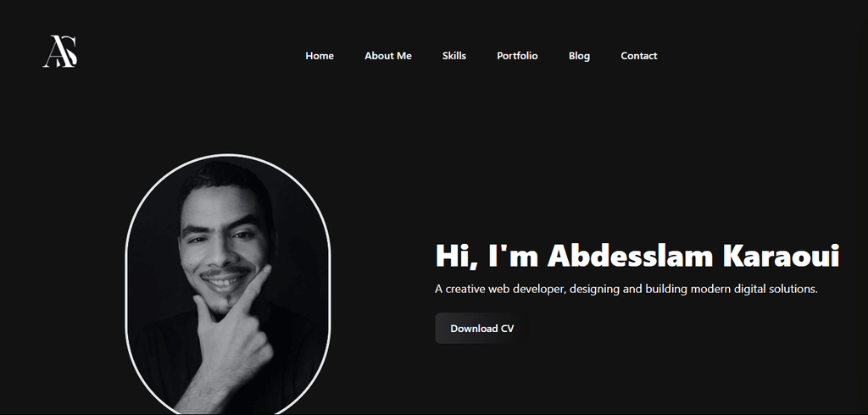The width and height of the screenshot is (868, 415).
Task: Open the Portfolio nav link
Action: coord(517,56)
